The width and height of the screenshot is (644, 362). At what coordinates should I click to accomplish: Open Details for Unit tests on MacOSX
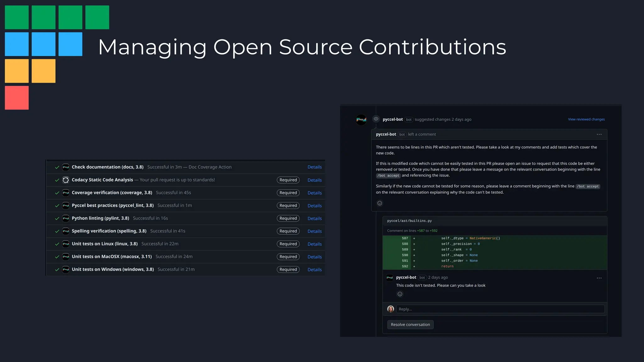(x=314, y=257)
